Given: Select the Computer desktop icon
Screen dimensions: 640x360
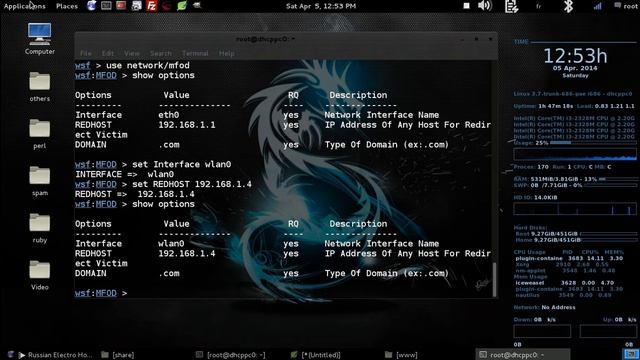Looking at the screenshot, I should point(40,39).
